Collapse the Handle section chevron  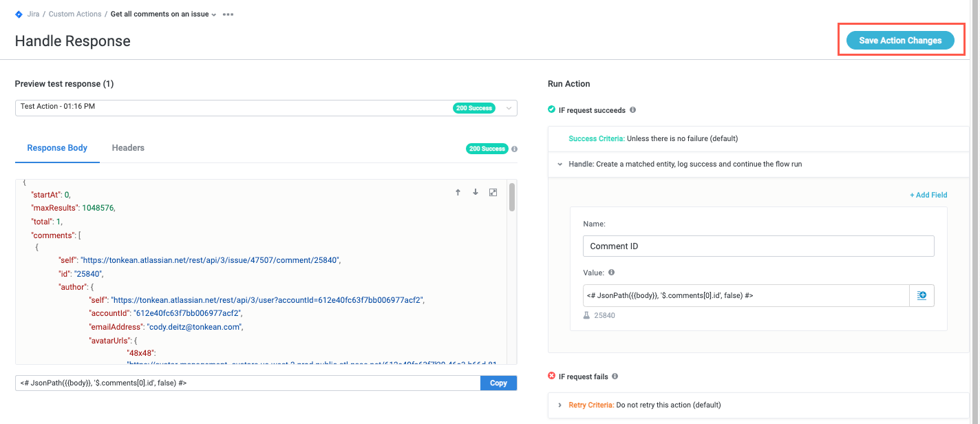560,165
